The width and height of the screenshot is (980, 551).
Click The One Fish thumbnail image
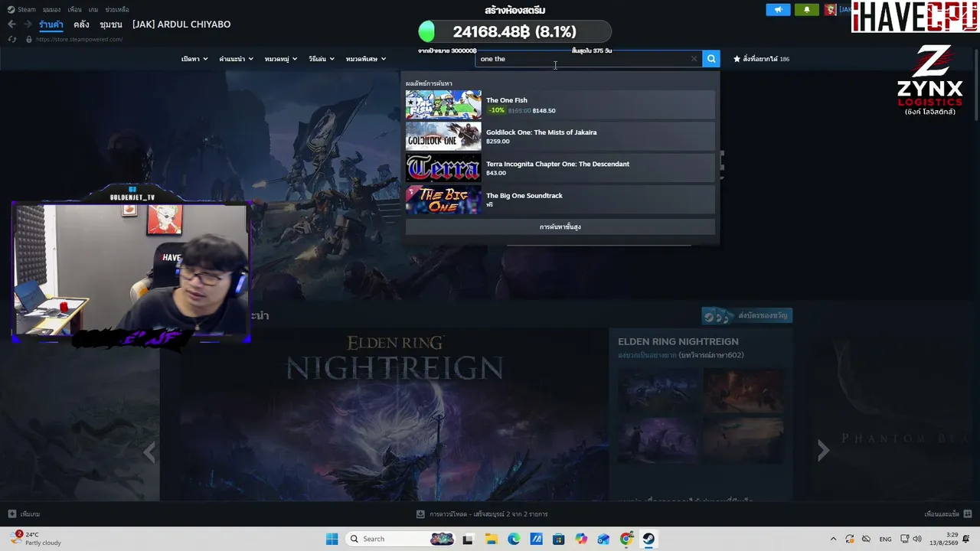(x=443, y=105)
